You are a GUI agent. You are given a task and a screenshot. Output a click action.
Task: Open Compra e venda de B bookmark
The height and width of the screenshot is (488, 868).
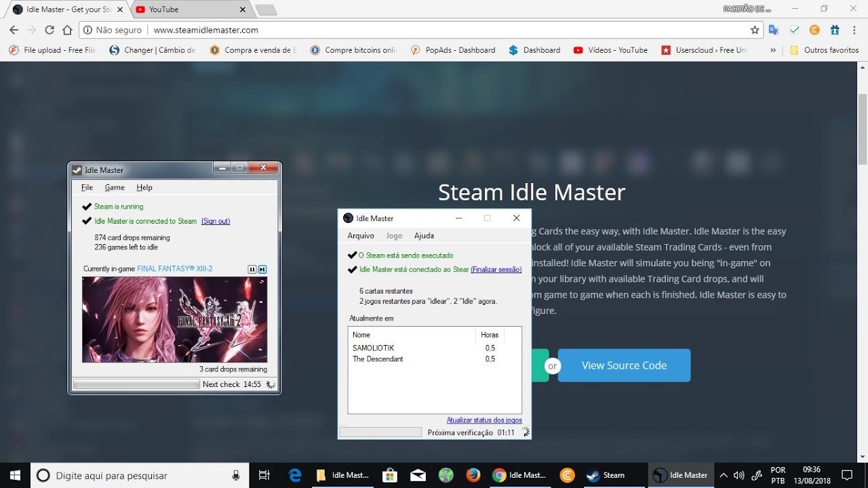[x=254, y=50]
